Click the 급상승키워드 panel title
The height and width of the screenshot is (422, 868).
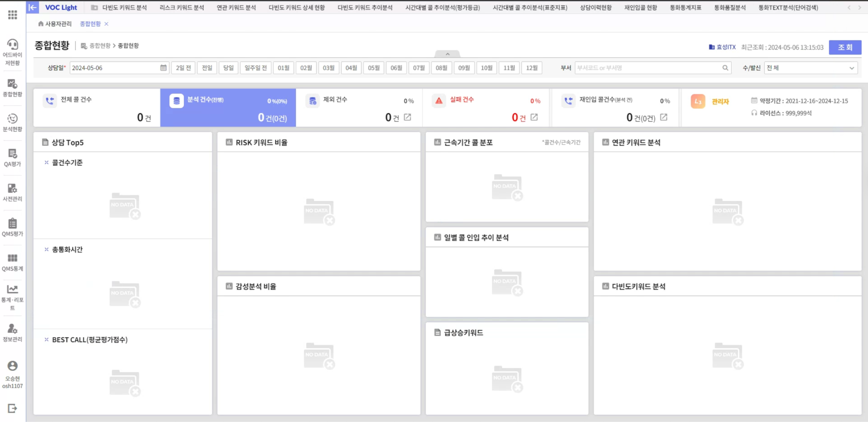click(x=463, y=333)
